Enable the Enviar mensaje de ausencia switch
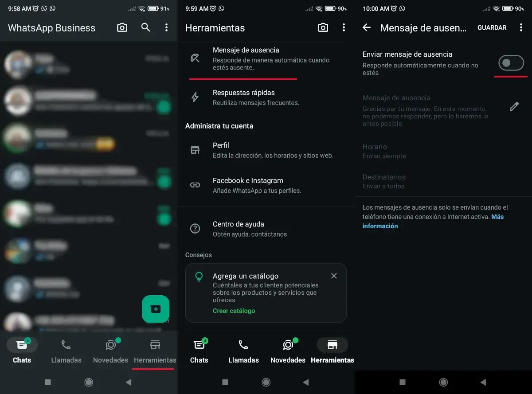 [x=511, y=63]
